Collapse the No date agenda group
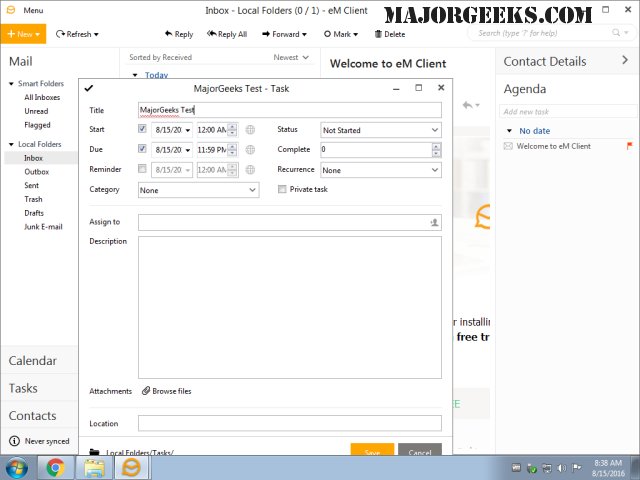The image size is (640, 480). (x=509, y=131)
